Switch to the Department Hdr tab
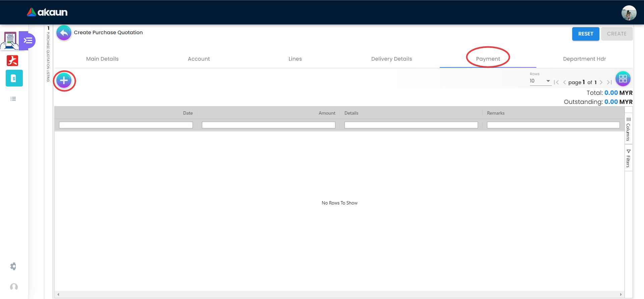This screenshot has height=299, width=644. [585, 59]
